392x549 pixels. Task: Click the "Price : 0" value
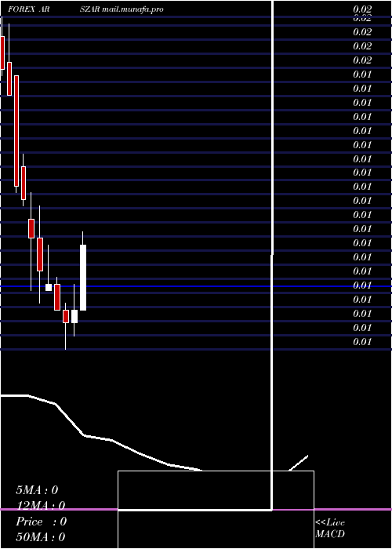[41, 522]
